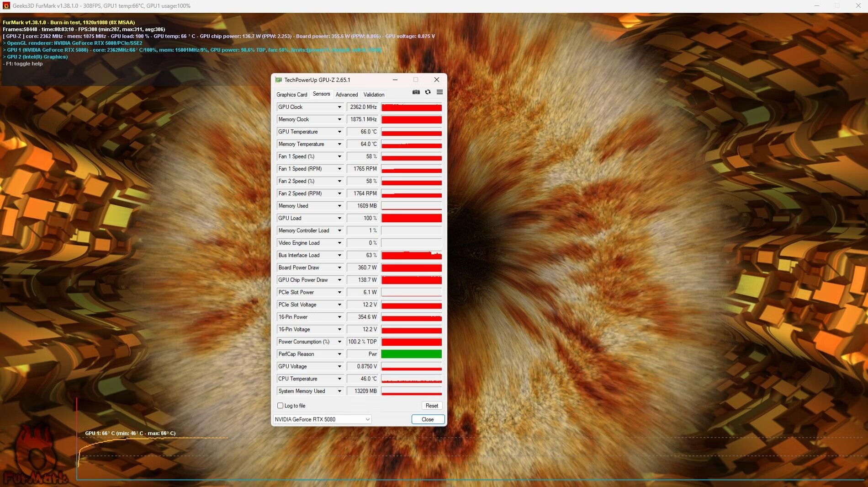Click the GPU Load red graph bar

click(411, 218)
